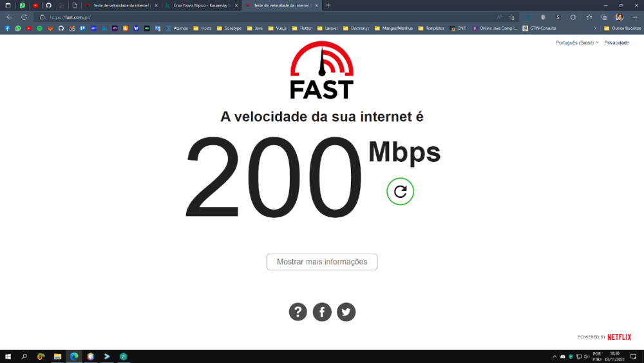Share results via the Twitter icon
This screenshot has width=644, height=363.
[x=346, y=312]
